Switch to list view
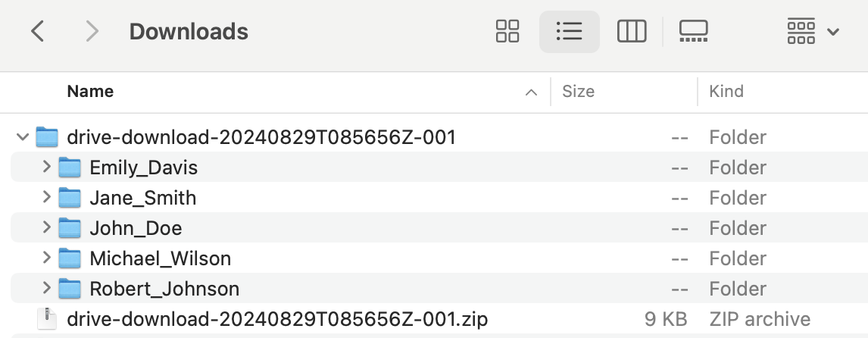Image resolution: width=868 pixels, height=338 pixels. pos(569,32)
